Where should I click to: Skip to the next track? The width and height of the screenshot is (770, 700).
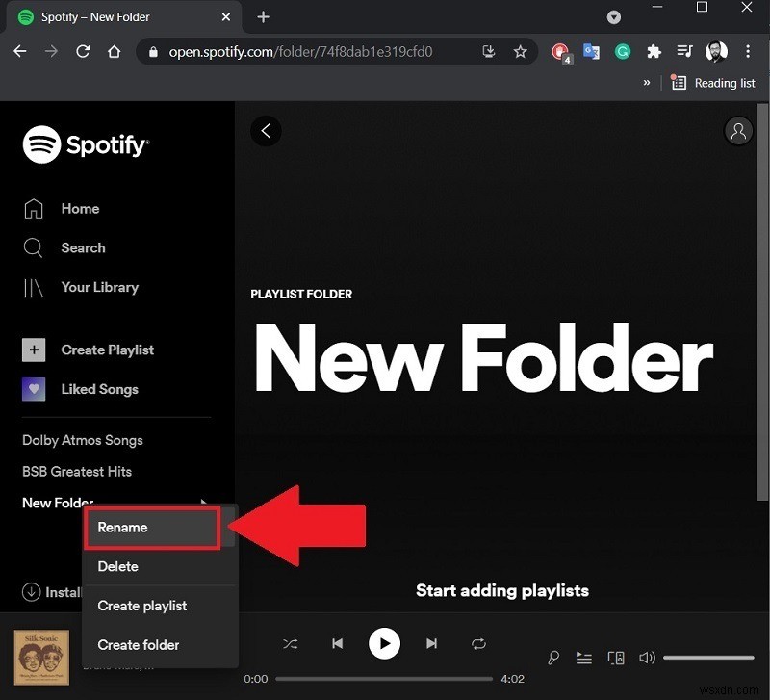point(431,644)
